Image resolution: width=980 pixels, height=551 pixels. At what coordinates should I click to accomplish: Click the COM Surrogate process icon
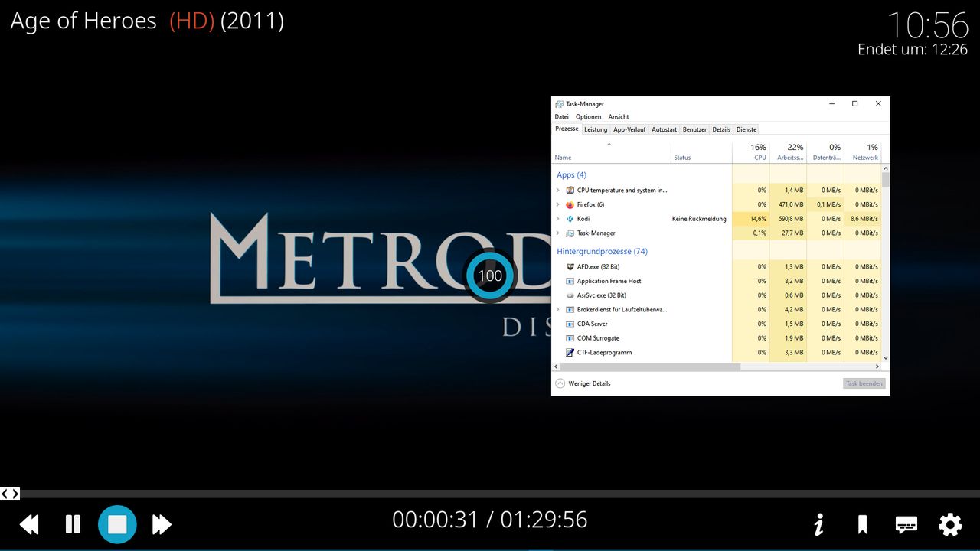[570, 338]
